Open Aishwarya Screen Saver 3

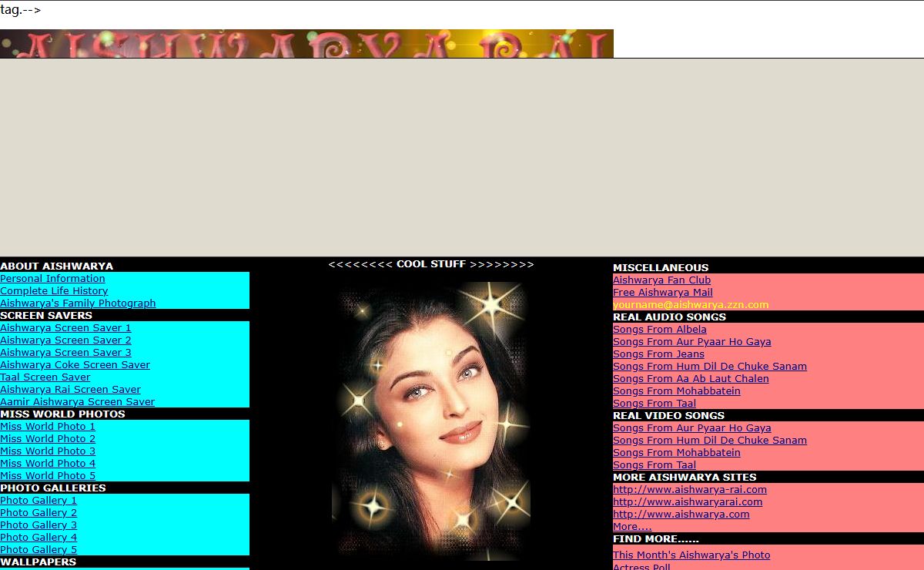(65, 353)
